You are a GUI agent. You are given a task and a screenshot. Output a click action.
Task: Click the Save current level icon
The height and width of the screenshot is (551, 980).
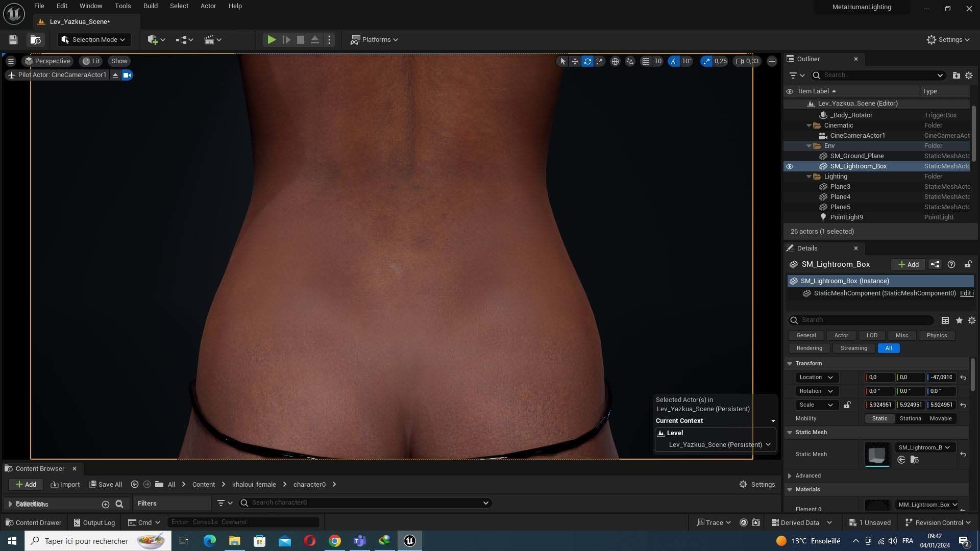coord(13,40)
